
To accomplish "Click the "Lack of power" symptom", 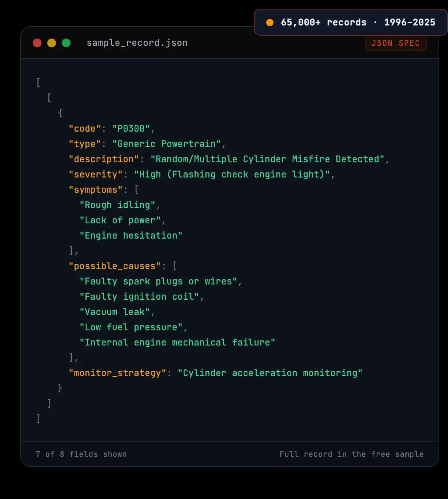I will pyautogui.click(x=120, y=220).
